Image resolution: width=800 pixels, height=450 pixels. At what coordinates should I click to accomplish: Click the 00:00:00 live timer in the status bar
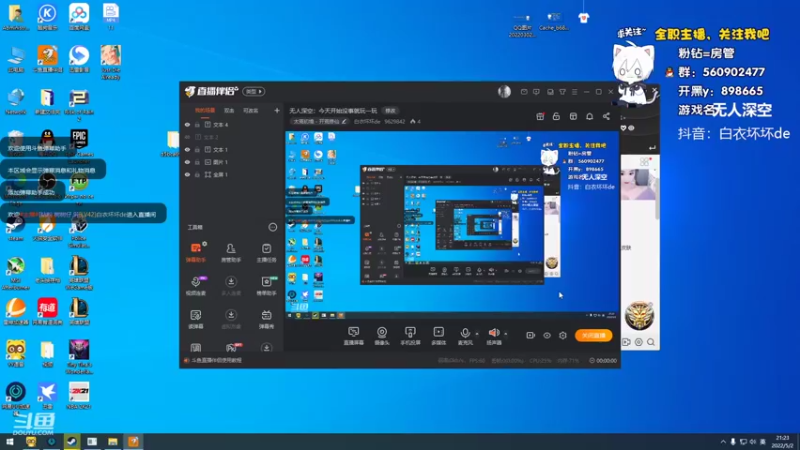(603, 360)
